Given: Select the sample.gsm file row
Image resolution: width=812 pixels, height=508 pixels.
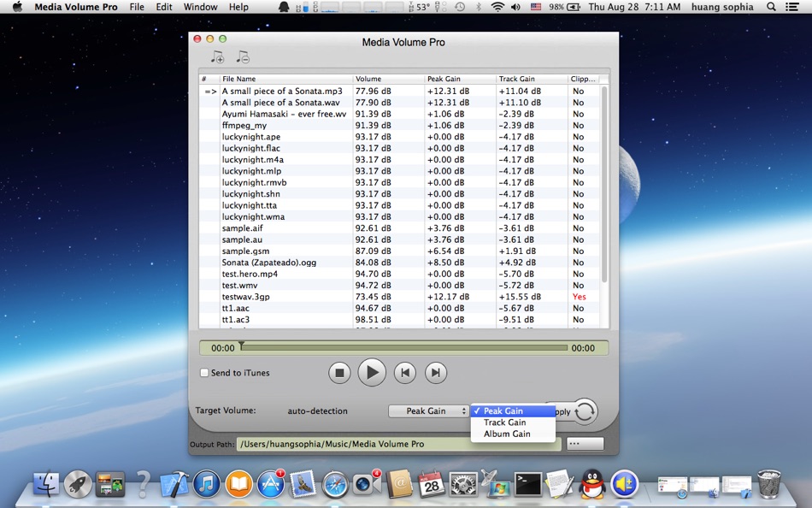Looking at the screenshot, I should pyautogui.click(x=400, y=251).
